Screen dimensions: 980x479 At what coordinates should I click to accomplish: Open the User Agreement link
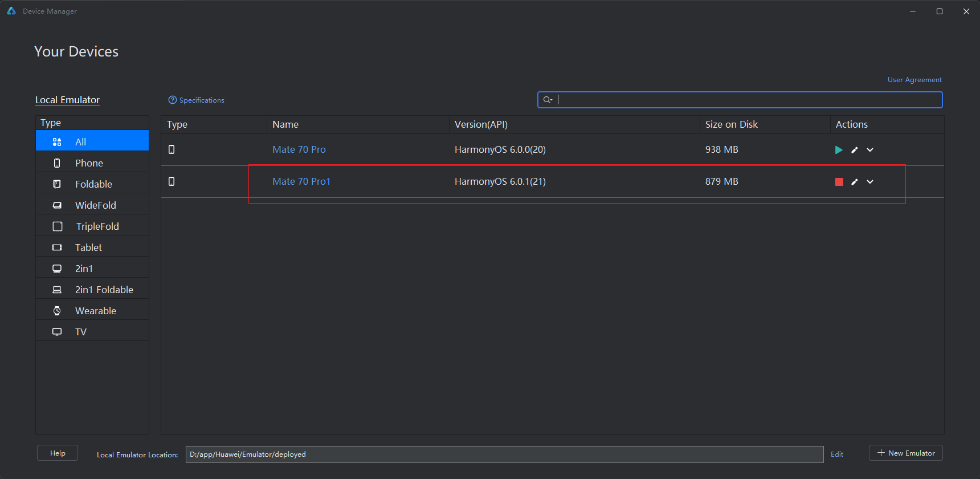pos(914,80)
